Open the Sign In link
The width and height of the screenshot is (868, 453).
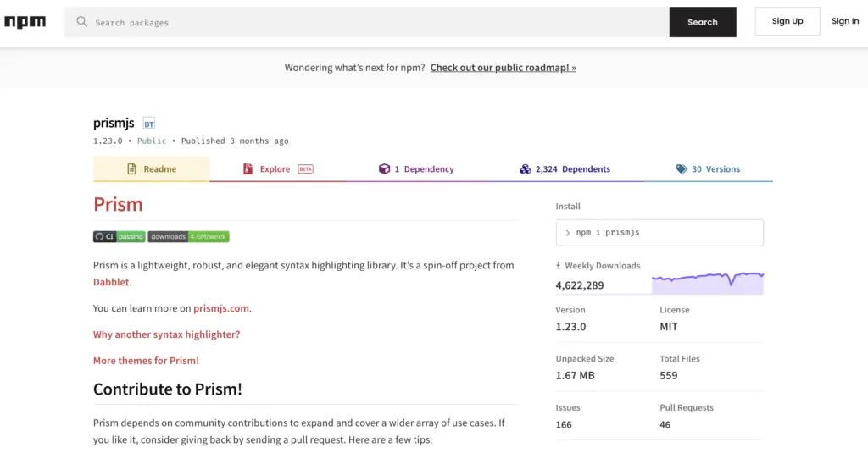pyautogui.click(x=845, y=21)
